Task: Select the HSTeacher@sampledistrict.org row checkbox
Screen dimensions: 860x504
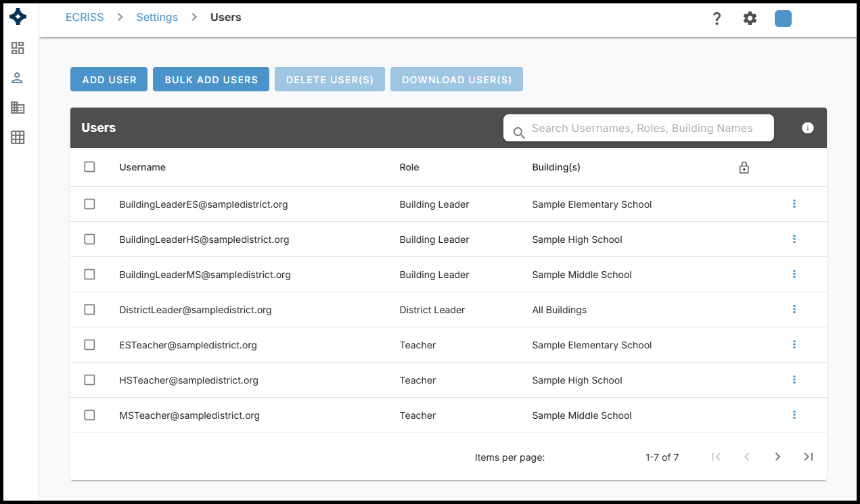Action: pos(89,380)
